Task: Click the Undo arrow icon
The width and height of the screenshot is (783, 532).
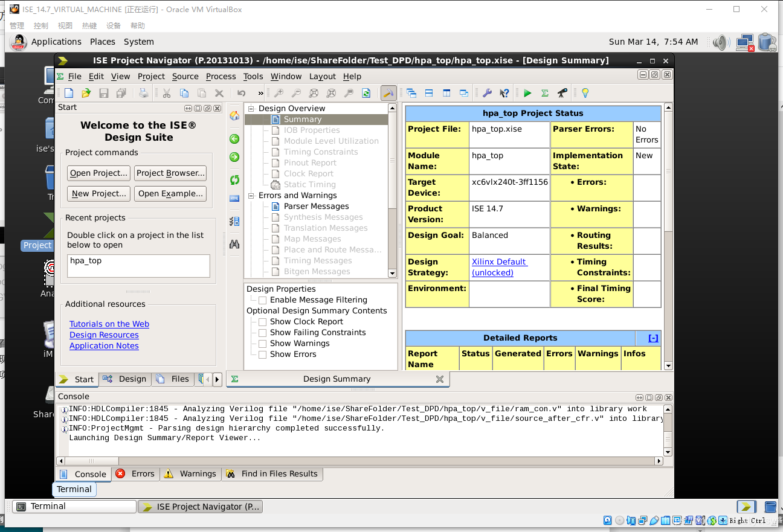Action: tap(242, 93)
